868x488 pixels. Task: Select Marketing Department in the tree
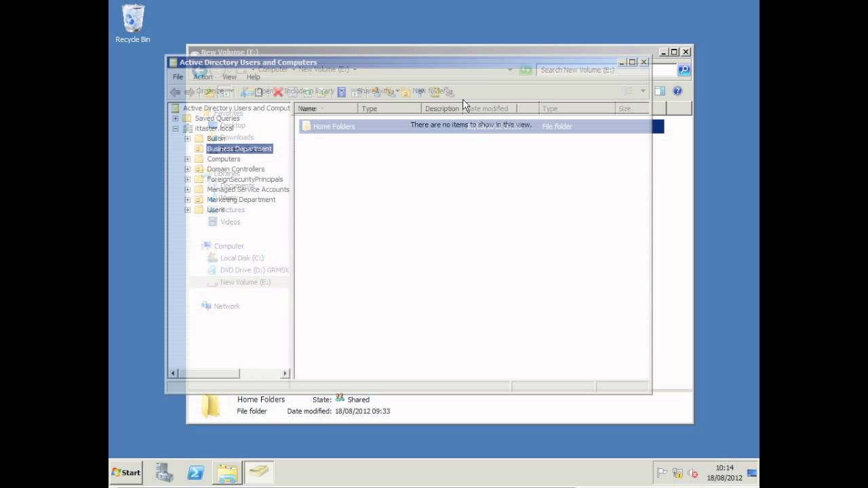pyautogui.click(x=241, y=199)
